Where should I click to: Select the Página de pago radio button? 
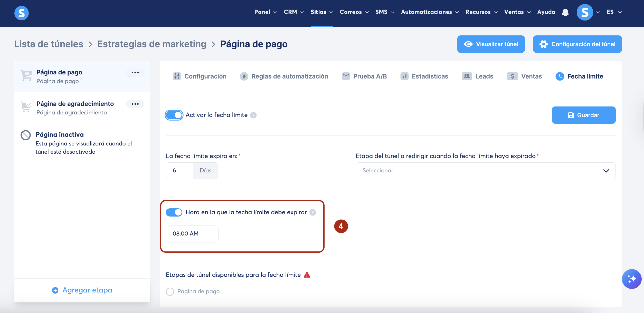click(170, 291)
